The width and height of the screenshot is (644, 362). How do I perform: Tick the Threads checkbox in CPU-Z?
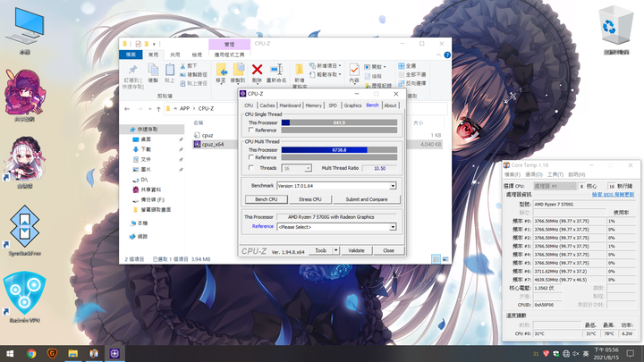tap(251, 167)
